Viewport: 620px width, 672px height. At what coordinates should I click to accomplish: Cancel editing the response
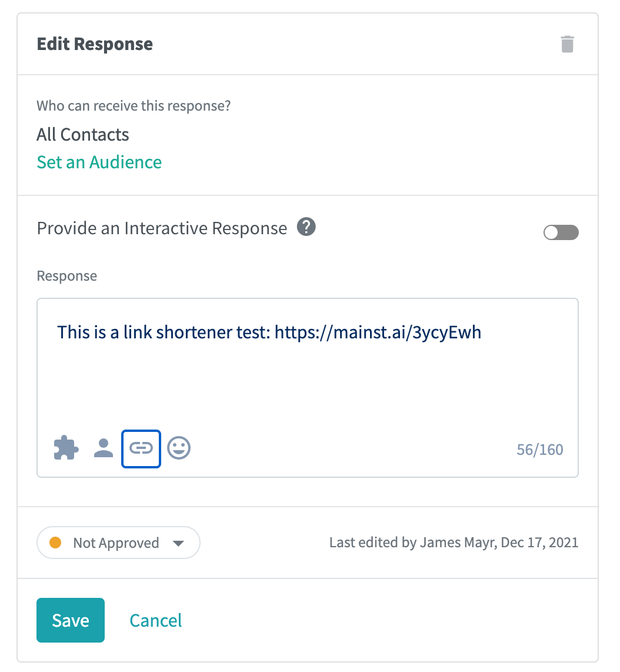[155, 621]
